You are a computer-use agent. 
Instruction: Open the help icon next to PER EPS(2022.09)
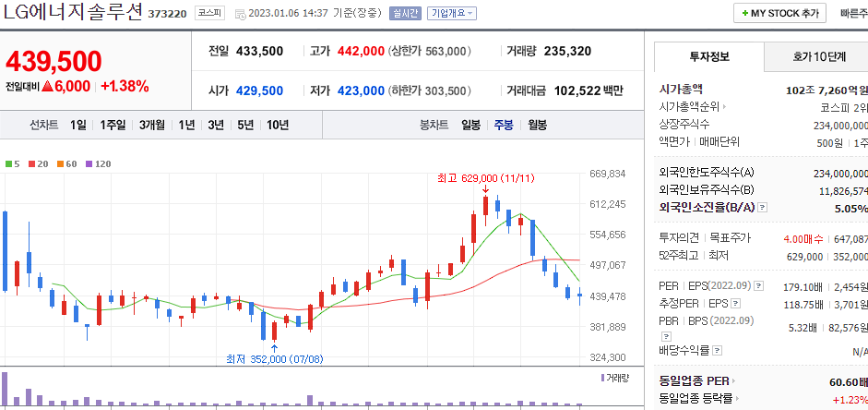click(x=759, y=286)
